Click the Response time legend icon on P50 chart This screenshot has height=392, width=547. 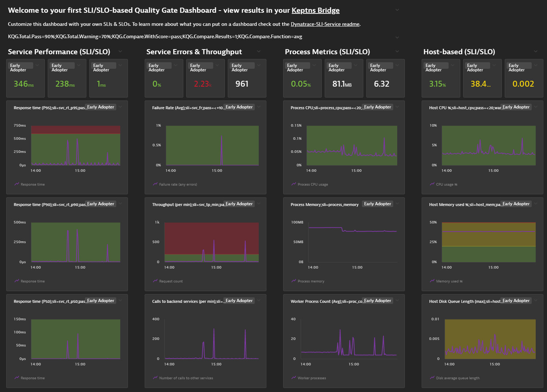(x=16, y=378)
